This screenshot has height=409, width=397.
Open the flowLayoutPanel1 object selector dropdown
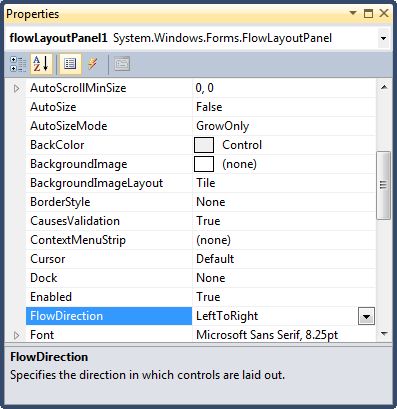coord(384,38)
